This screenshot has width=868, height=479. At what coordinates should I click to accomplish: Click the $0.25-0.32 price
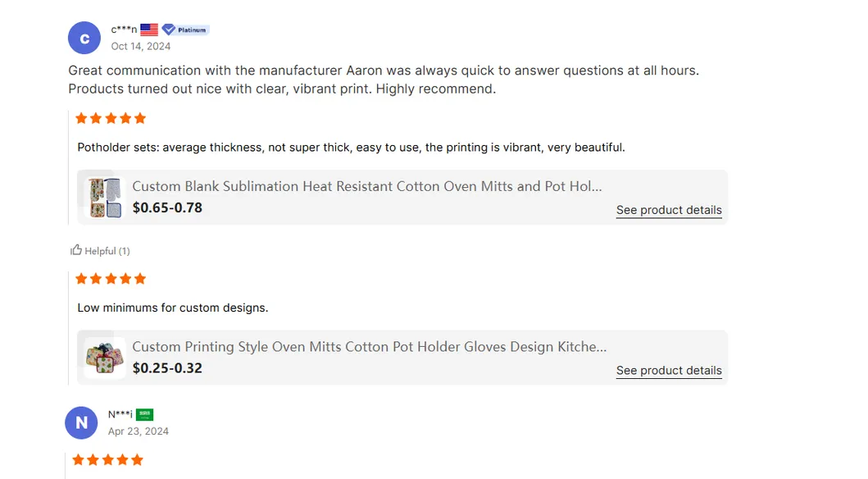pos(167,368)
